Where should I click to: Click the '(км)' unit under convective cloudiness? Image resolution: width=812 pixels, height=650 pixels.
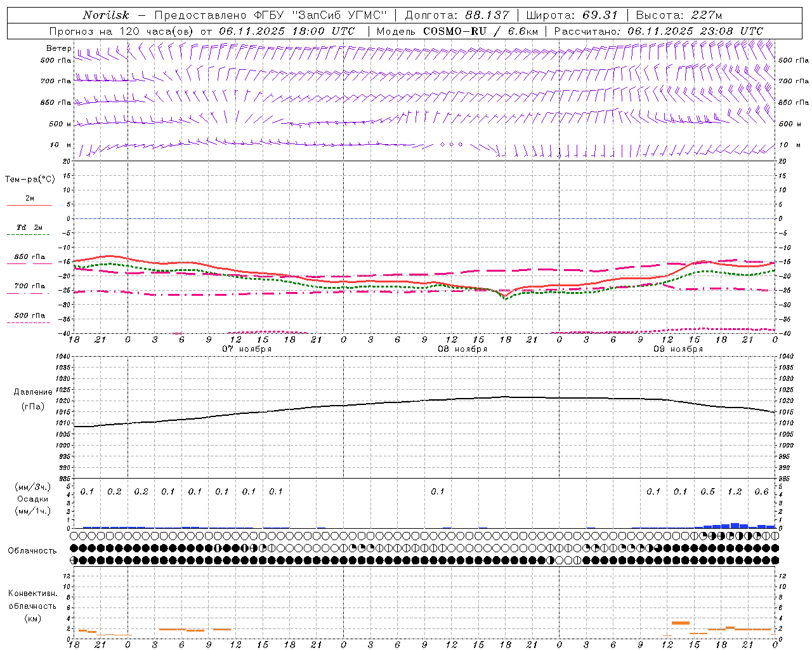(x=32, y=618)
